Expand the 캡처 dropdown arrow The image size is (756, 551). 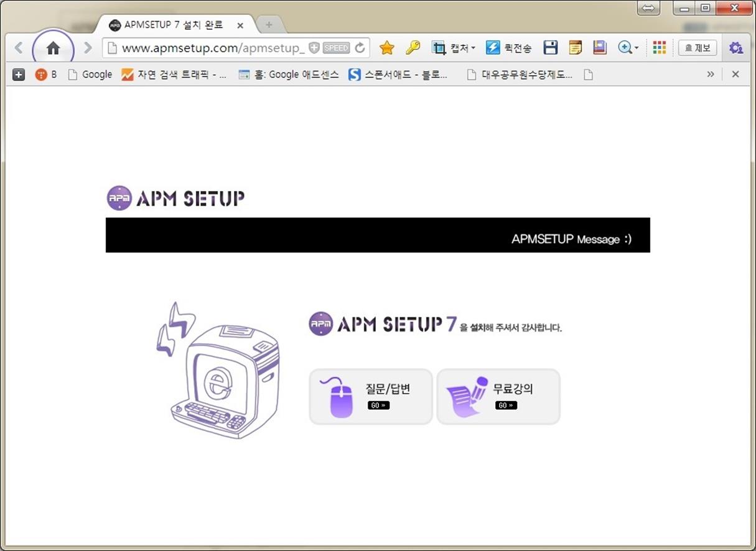(474, 49)
